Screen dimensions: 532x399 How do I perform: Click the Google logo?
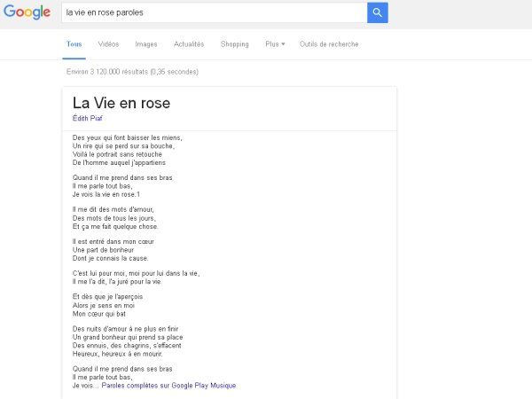[x=27, y=13]
